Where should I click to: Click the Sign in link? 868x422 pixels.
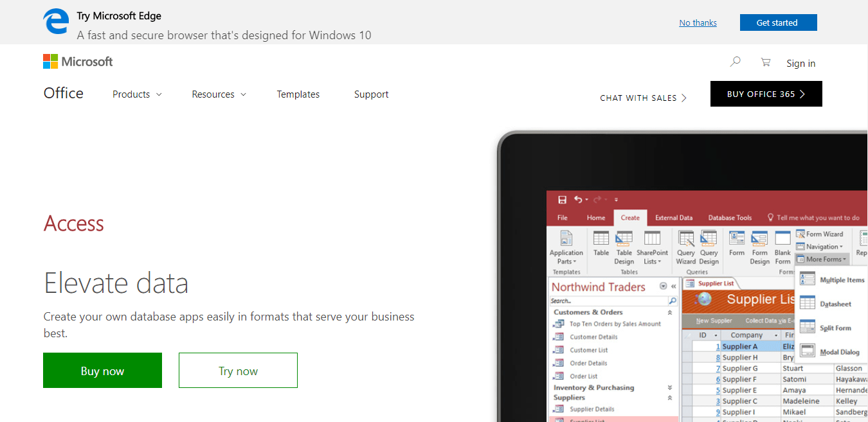(800, 63)
